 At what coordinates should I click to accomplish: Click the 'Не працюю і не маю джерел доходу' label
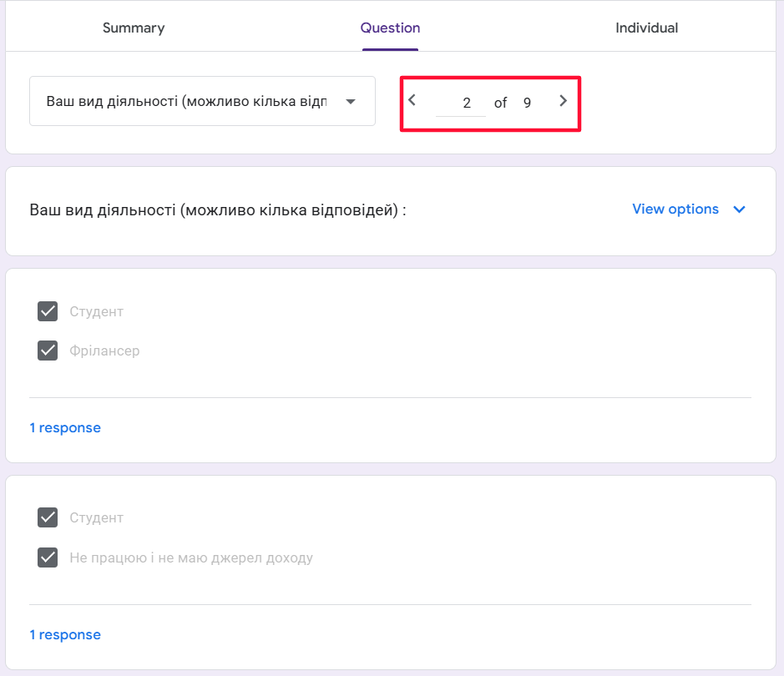pyautogui.click(x=191, y=557)
